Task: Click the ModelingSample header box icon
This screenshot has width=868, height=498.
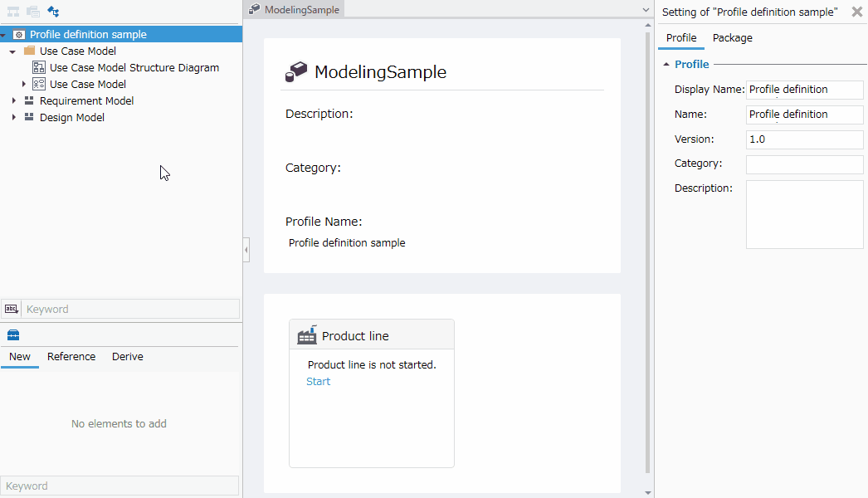Action: point(296,72)
